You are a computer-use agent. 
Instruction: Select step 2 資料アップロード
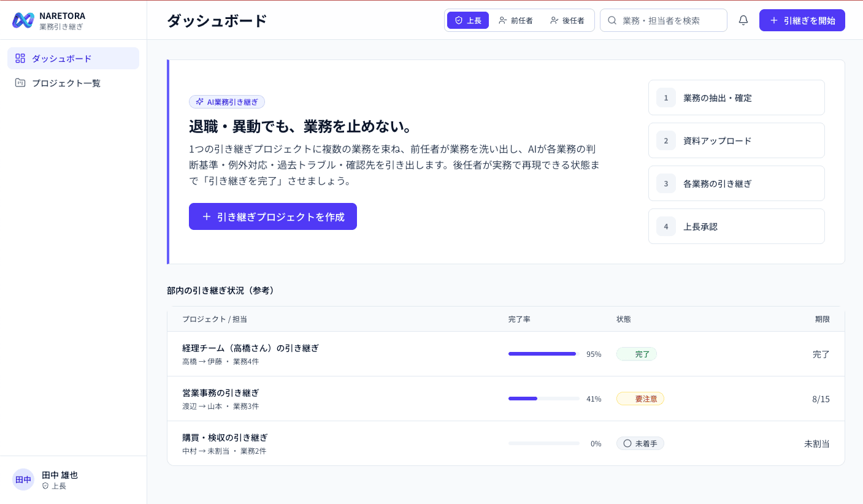pos(737,140)
